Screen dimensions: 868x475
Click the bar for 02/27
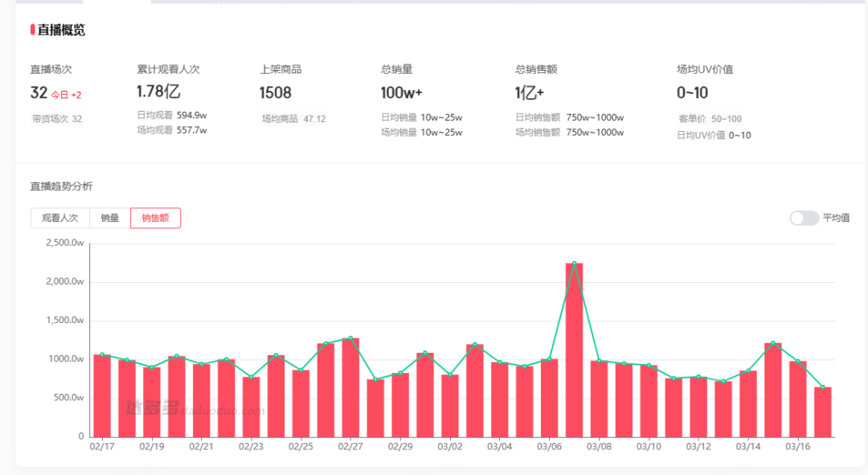pos(350,387)
